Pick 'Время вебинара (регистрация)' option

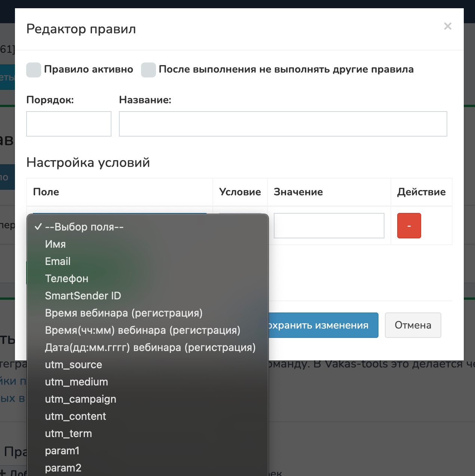[123, 313]
